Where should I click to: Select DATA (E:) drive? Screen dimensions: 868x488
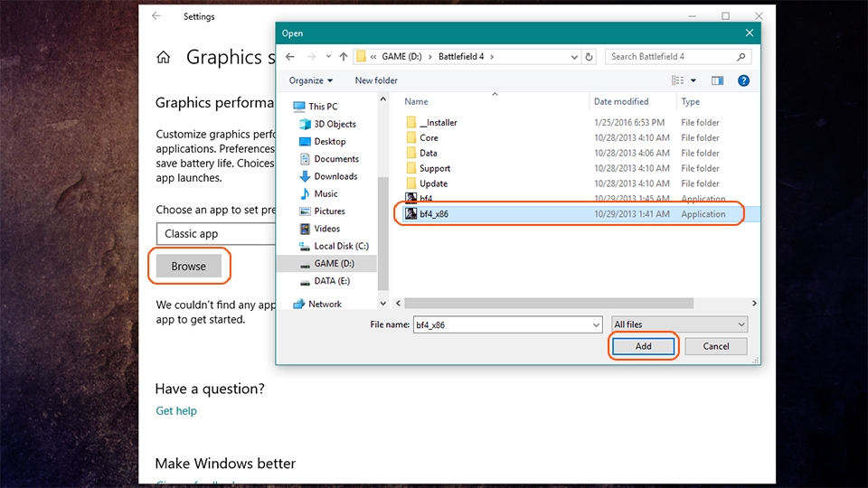click(x=325, y=281)
